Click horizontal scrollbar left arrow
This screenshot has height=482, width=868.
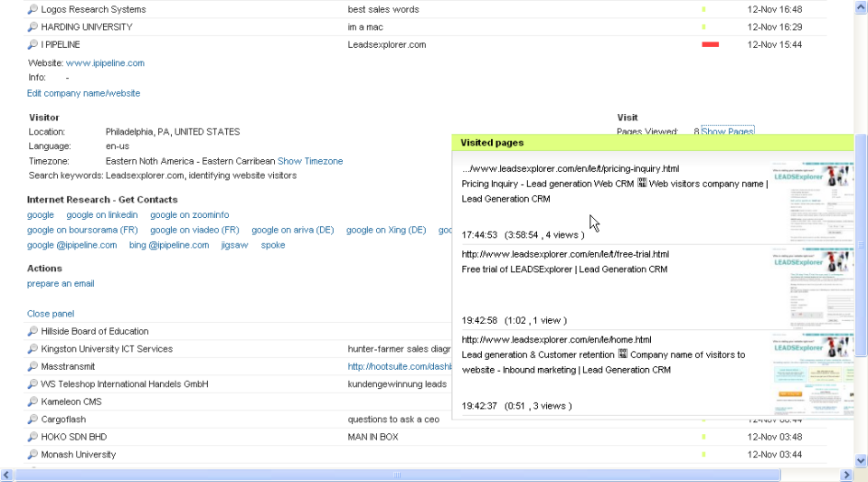6,475
